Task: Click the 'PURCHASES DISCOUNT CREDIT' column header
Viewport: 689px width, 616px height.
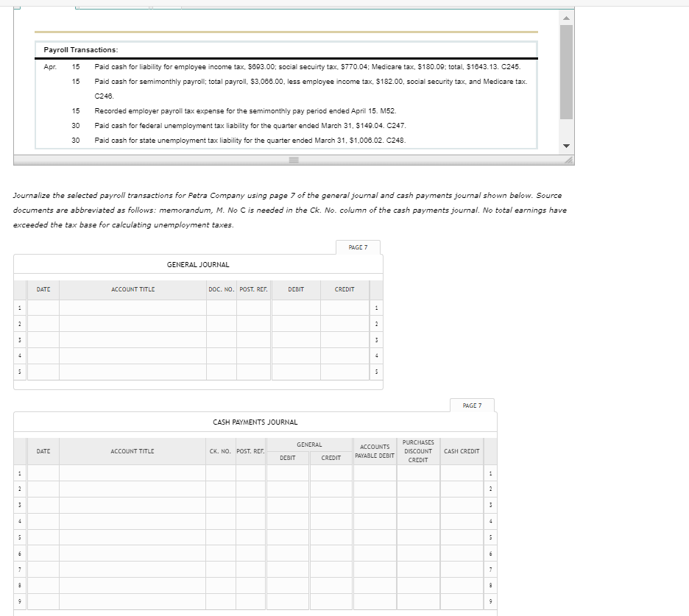Action: (x=418, y=451)
